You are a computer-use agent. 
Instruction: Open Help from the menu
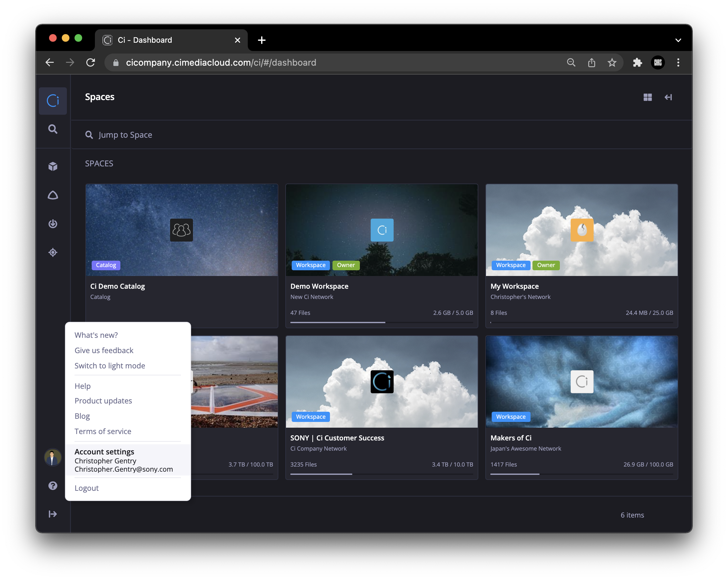tap(82, 386)
